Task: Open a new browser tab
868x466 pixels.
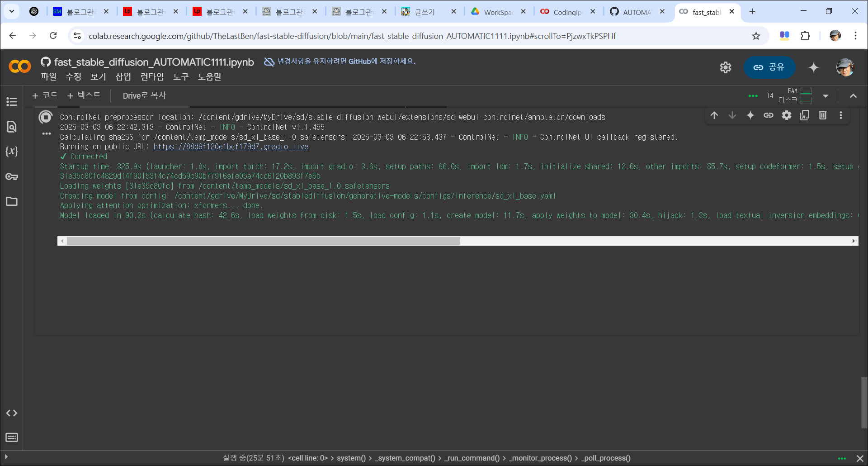Action: click(x=752, y=12)
